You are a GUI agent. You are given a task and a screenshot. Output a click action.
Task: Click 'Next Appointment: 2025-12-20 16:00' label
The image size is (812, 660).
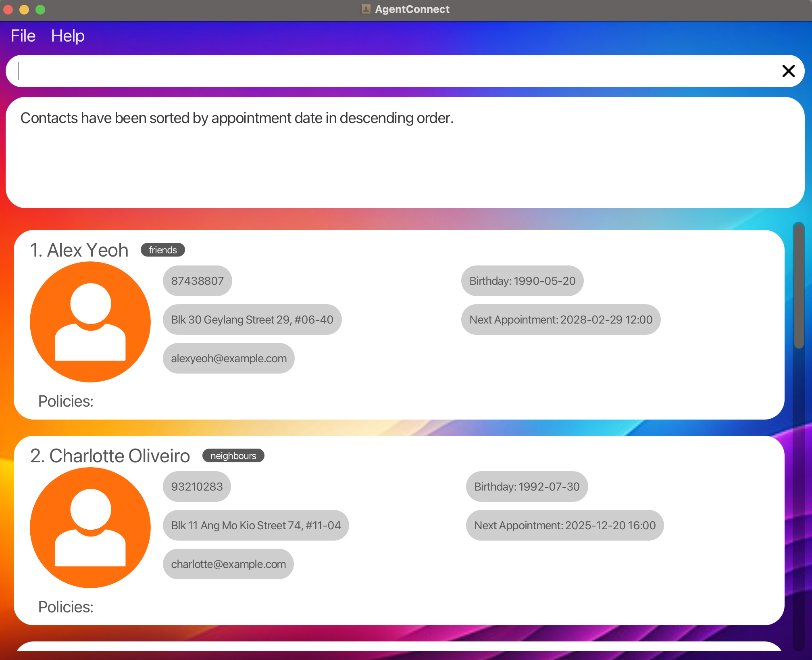click(x=565, y=525)
